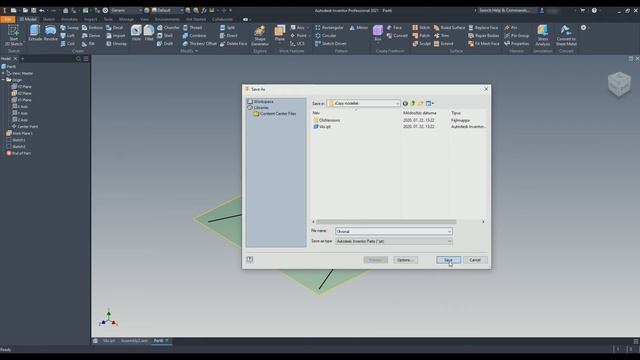Click the go back icon in Save As
Viewport: 640px width, 360px height.
pos(405,103)
